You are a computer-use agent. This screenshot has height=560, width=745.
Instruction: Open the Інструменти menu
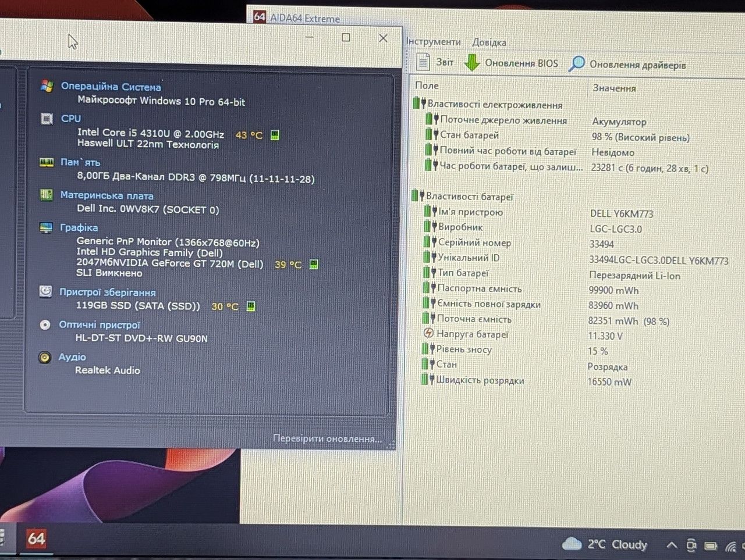point(434,42)
